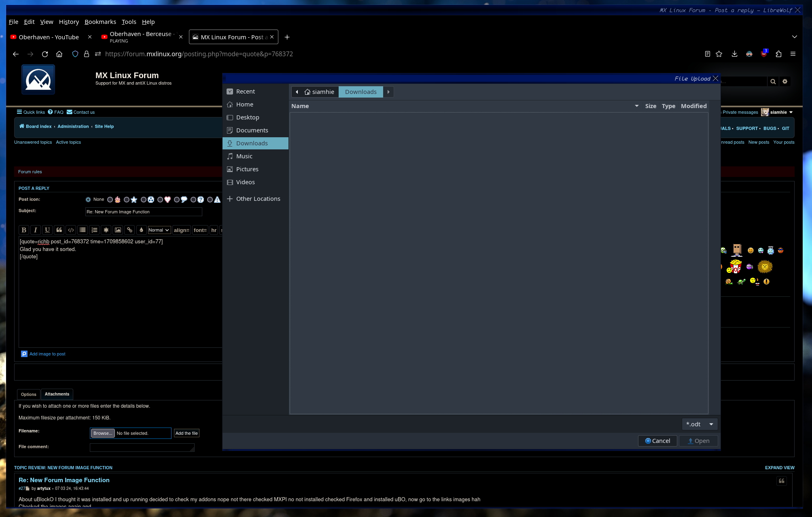The height and width of the screenshot is (517, 812).
Task: Open the forum advanced search gear
Action: (785, 81)
